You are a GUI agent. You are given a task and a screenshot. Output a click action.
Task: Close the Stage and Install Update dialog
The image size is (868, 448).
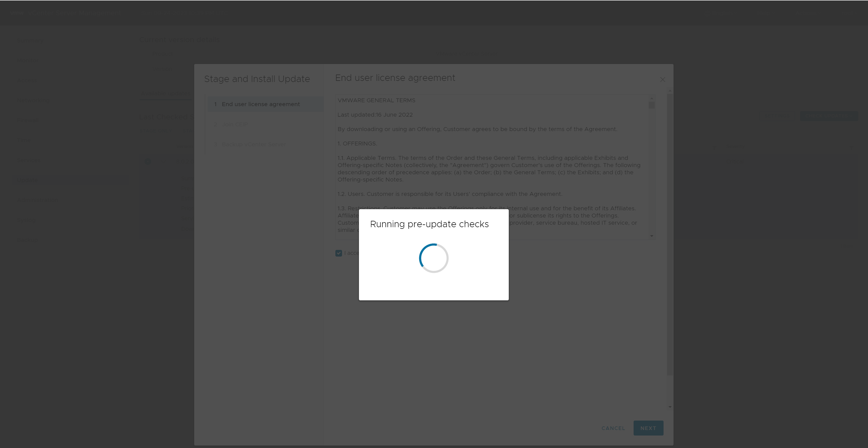tap(662, 80)
